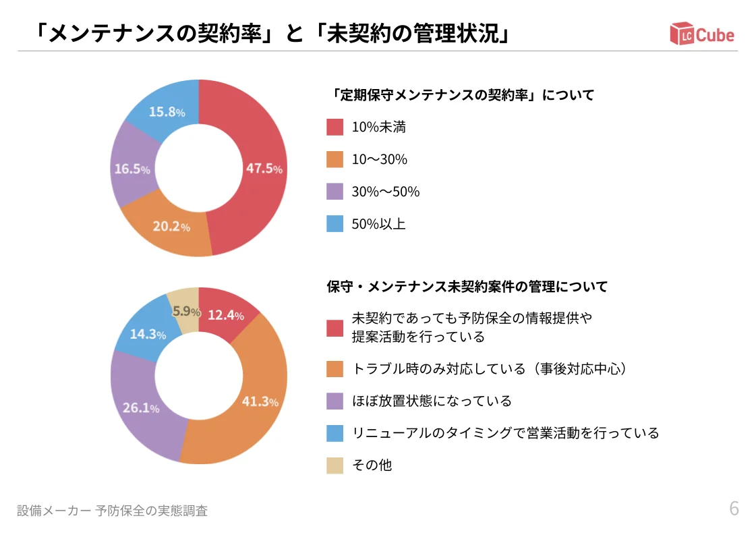
Task: Click the orange トラブル時のみ対応 legend swatch
Action: (335, 369)
